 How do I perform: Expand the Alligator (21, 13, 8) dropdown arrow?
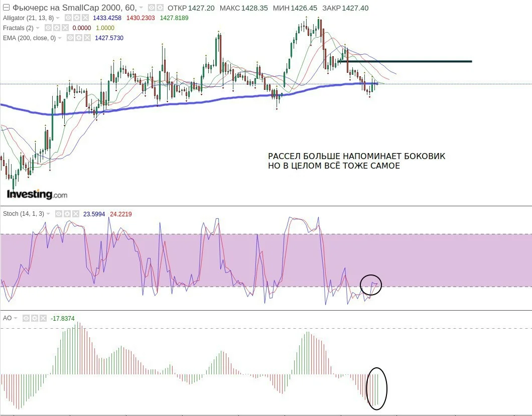point(58,18)
